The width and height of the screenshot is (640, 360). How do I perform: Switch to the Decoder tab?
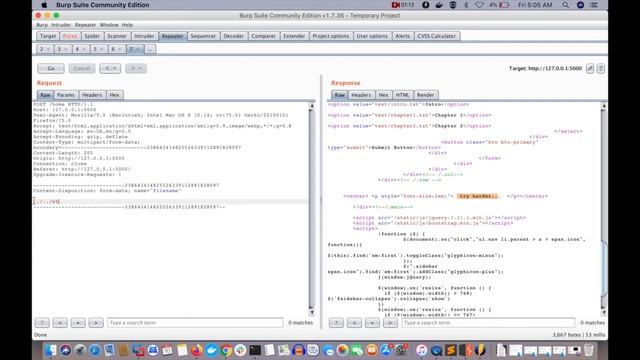233,36
